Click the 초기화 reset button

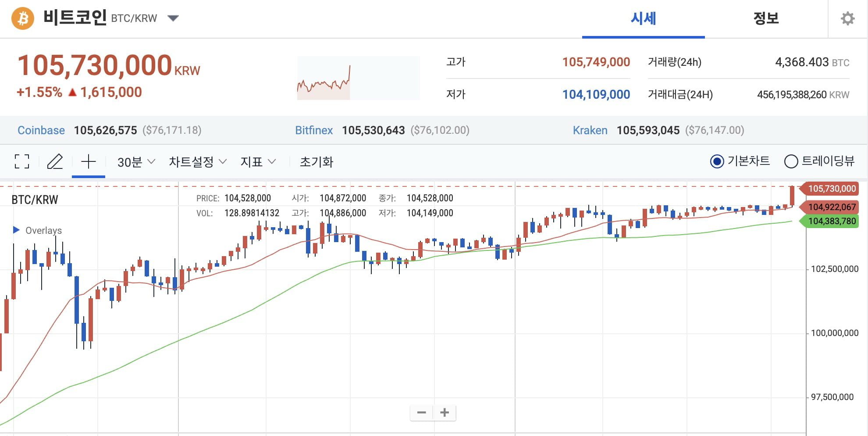click(x=317, y=162)
